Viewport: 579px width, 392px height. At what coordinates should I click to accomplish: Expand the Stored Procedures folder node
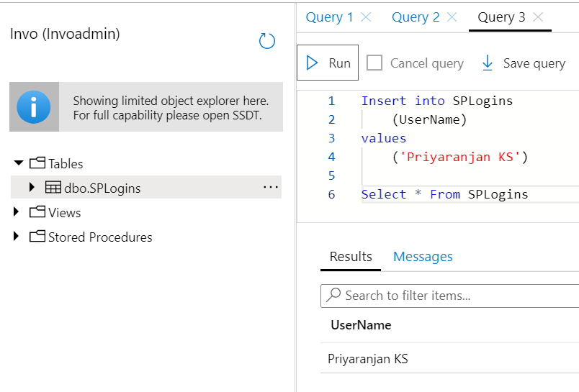(x=17, y=237)
